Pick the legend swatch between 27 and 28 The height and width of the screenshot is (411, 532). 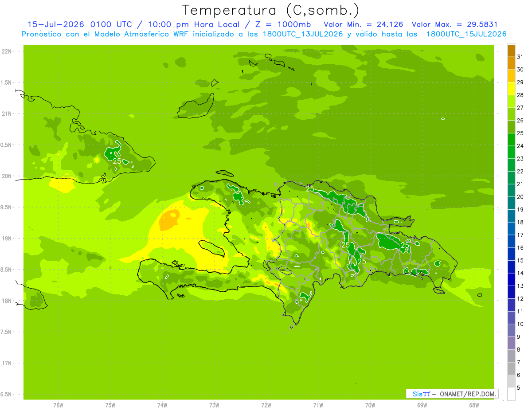point(511,102)
